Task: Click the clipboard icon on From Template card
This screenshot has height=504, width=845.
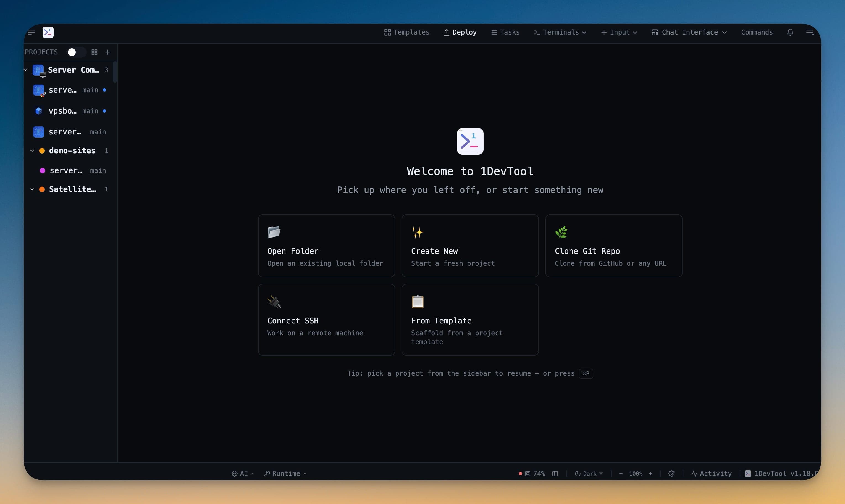Action: pos(418,302)
